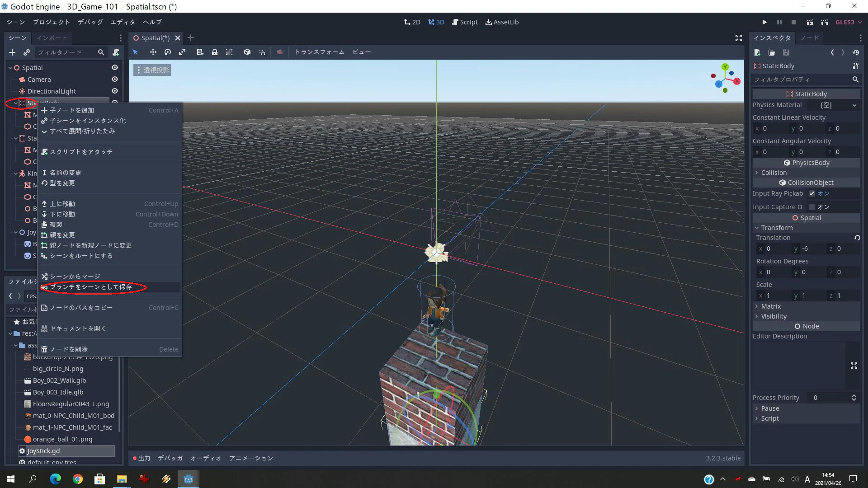Select '子ノードを追加' in the context menu
This screenshot has width=868, height=488.
pos(110,110)
